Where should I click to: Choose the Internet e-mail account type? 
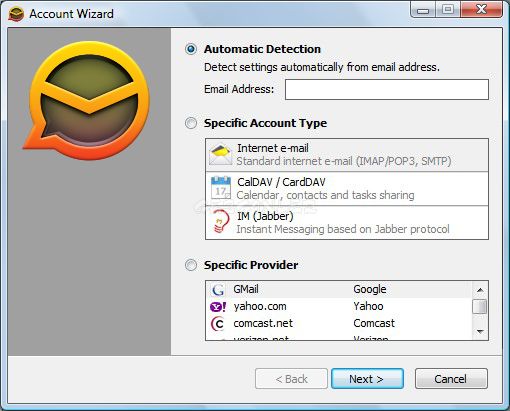click(347, 155)
